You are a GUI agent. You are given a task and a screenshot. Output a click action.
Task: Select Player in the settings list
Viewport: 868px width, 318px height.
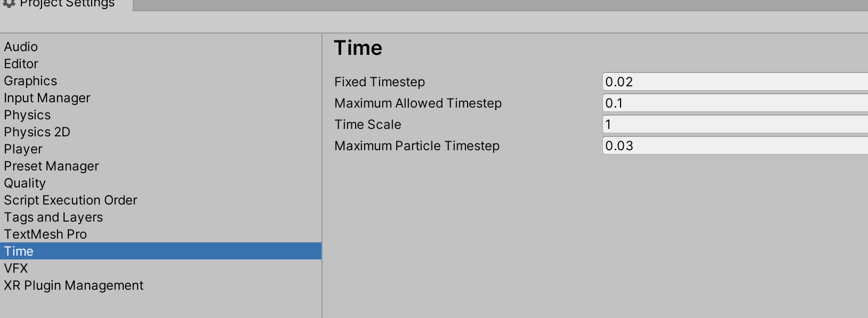(x=23, y=149)
